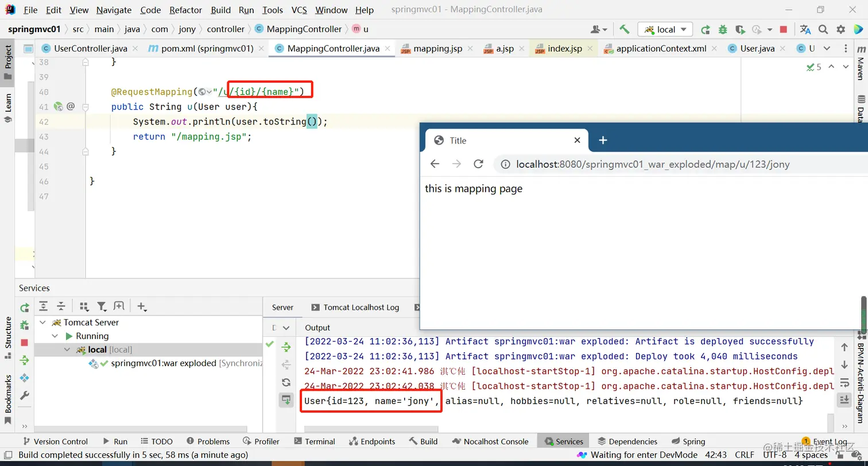Open the local run configuration dropdown
Image resolution: width=868 pixels, height=466 pixels.
(665, 29)
